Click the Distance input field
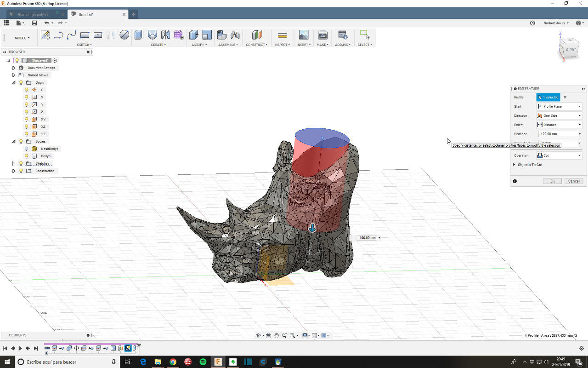Viewport: 588px width, 368px height. [x=557, y=134]
